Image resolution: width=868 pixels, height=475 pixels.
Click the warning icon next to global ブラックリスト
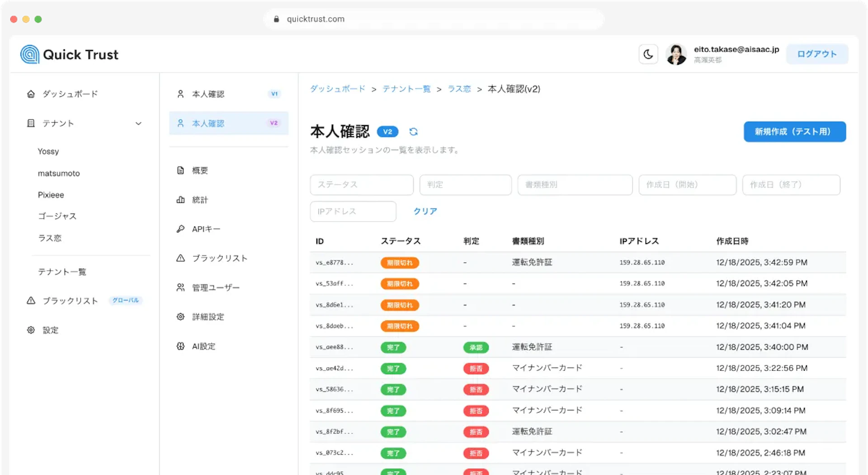click(x=31, y=301)
